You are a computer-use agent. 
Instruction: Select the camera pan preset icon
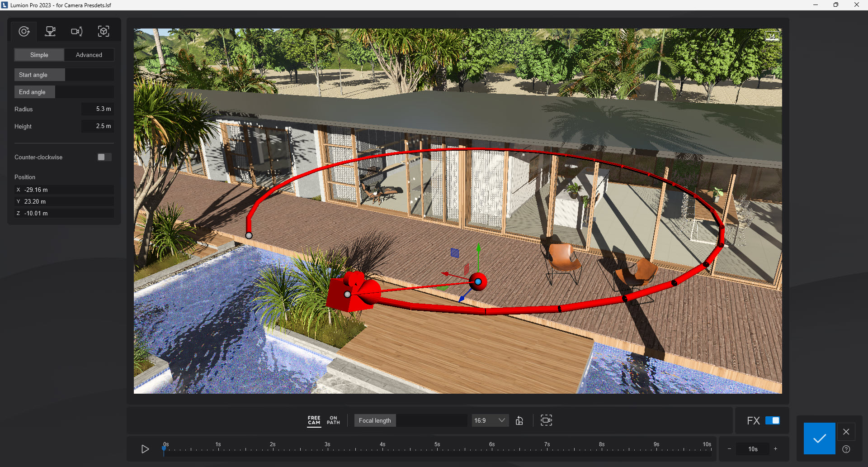coord(77,31)
